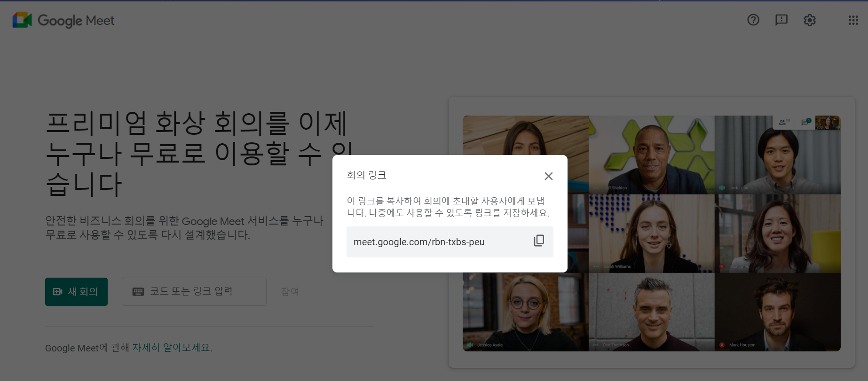Viewport: 868px width, 381px height.
Task: Open the Google apps grid icon
Action: point(853,20)
